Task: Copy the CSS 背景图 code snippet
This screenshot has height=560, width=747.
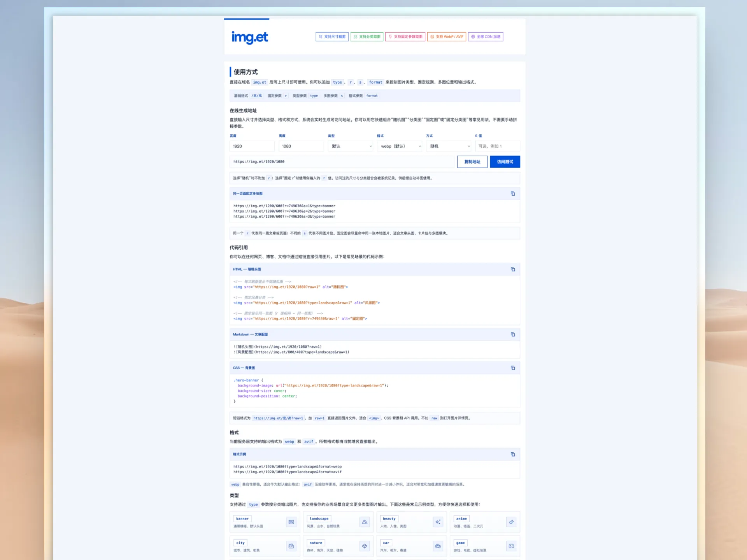Action: click(x=513, y=368)
